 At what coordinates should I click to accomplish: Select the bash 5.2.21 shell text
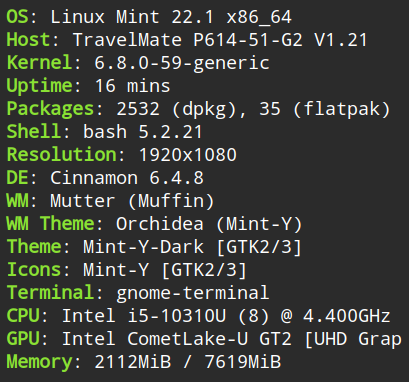pyautogui.click(x=143, y=132)
